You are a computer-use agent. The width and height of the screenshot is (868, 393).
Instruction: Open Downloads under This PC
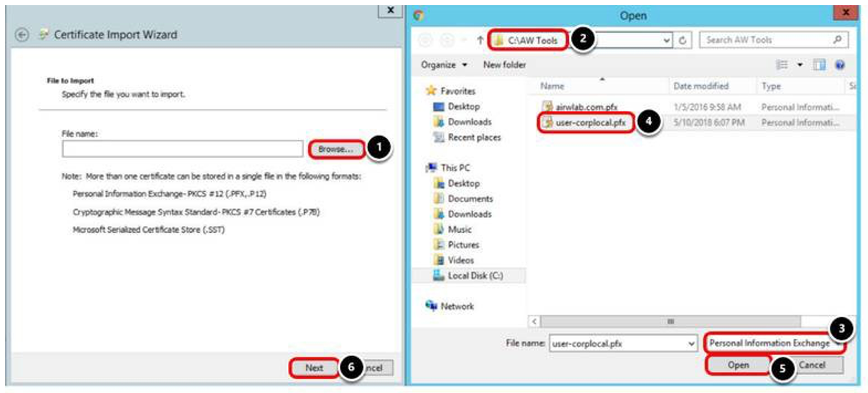coord(470,214)
